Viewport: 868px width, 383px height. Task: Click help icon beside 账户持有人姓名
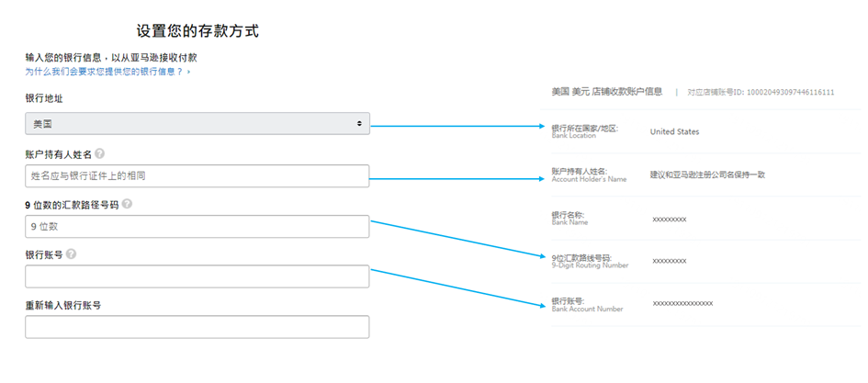point(99,154)
